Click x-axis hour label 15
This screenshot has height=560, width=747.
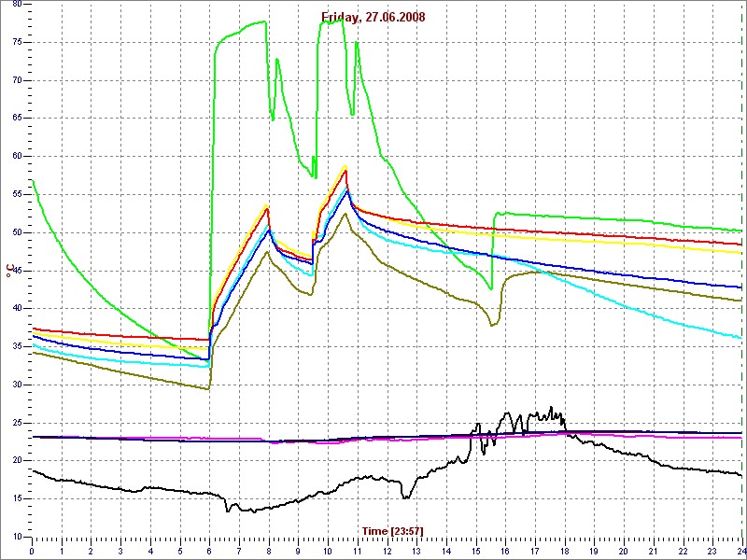(476, 550)
